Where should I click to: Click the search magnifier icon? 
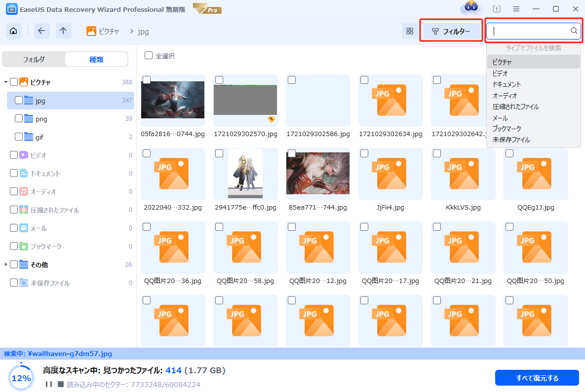[x=574, y=31]
